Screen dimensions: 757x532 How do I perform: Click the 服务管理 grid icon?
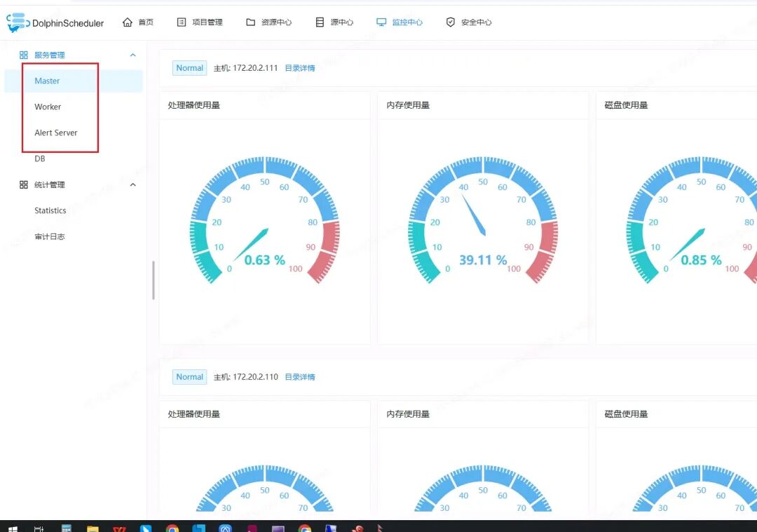click(x=24, y=55)
